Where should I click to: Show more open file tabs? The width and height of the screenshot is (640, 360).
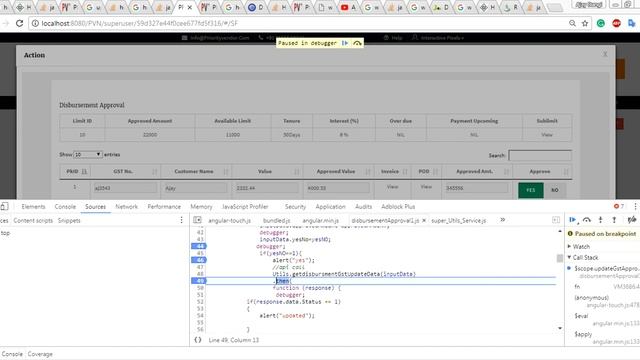[502, 220]
